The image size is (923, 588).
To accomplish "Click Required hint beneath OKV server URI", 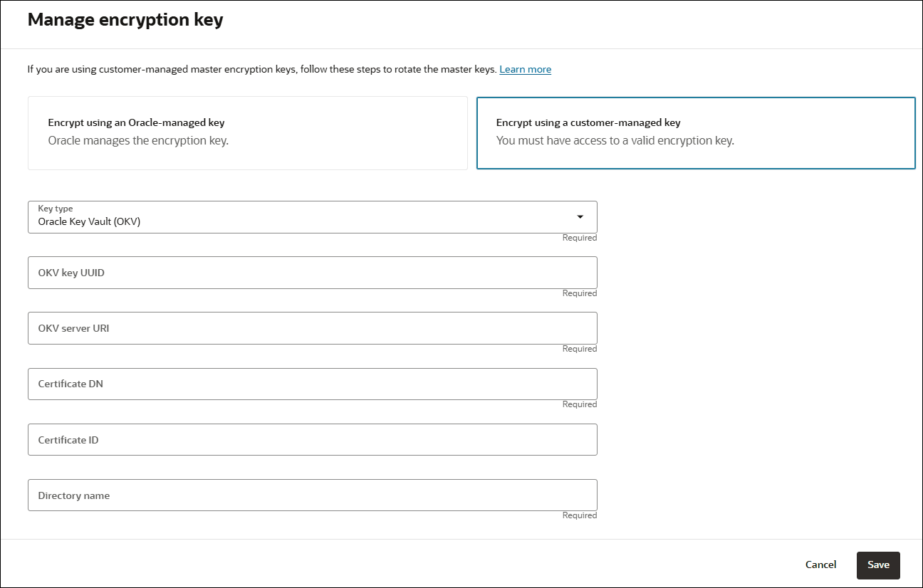I will pyautogui.click(x=579, y=349).
